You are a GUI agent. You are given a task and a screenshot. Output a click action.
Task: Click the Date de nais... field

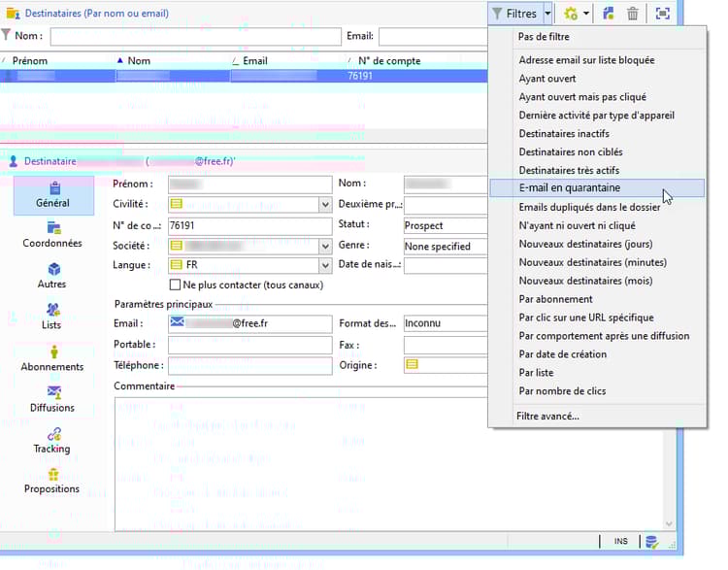446,266
